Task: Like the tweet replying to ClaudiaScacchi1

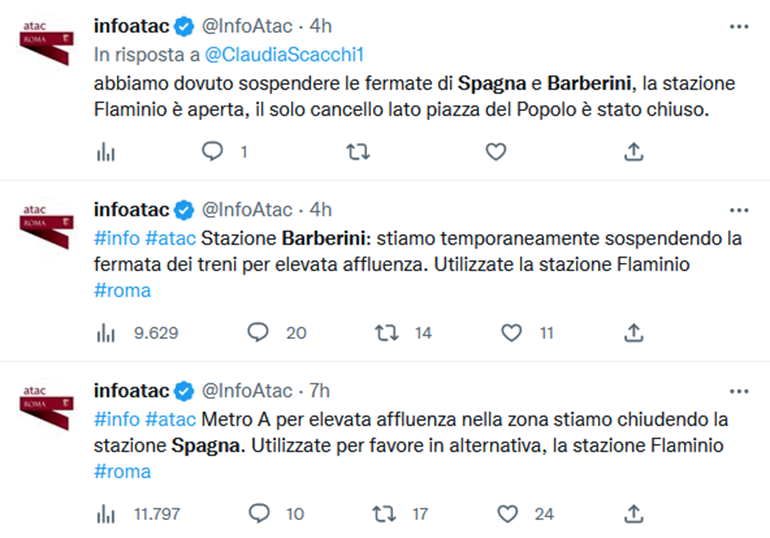Action: click(495, 152)
